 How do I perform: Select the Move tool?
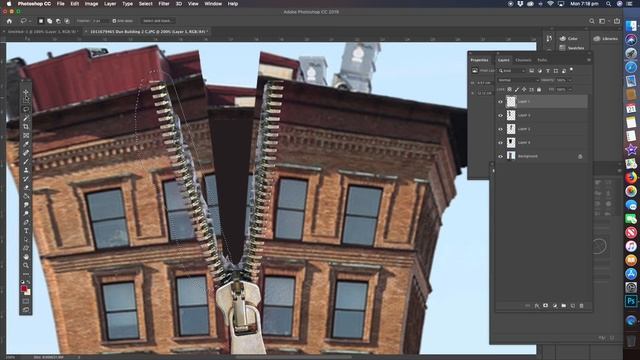coord(26,92)
